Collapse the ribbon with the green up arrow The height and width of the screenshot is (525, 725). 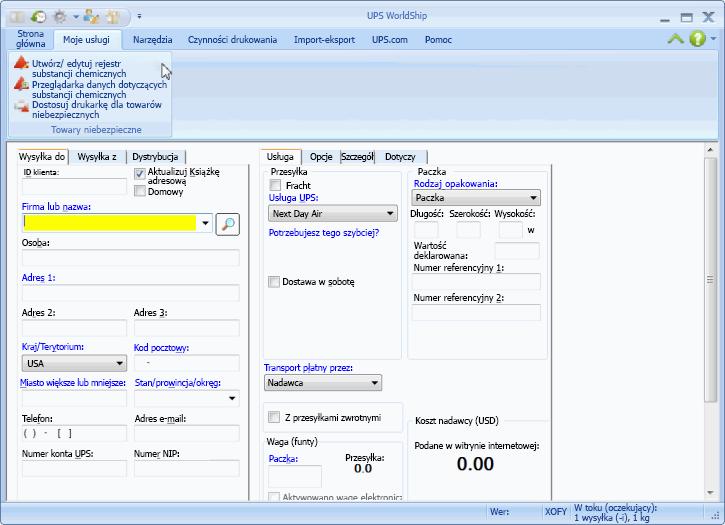(676, 39)
